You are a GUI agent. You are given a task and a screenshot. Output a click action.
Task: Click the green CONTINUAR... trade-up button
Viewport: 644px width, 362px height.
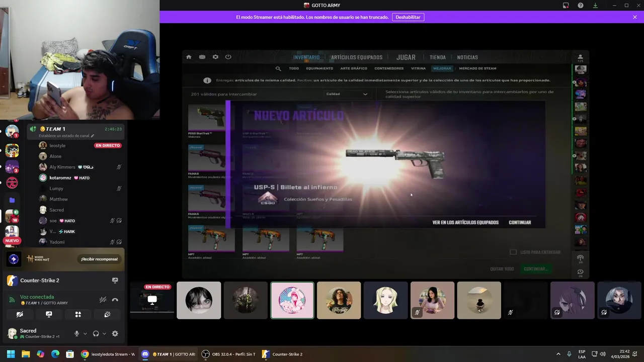[535, 269]
